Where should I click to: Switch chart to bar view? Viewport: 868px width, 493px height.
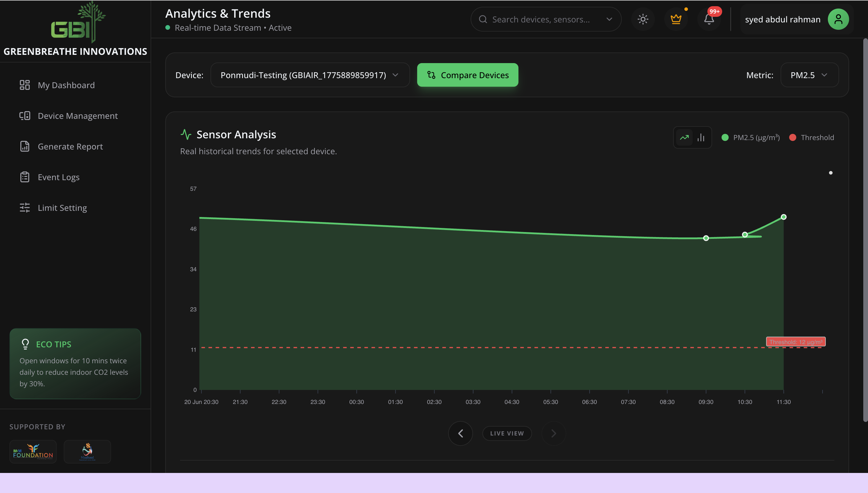click(x=701, y=137)
